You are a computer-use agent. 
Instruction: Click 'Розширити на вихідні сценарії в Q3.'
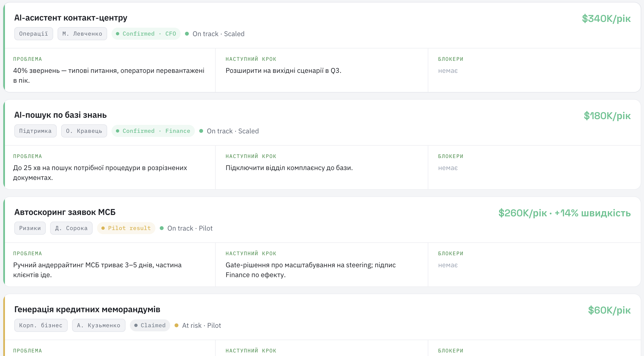click(283, 71)
